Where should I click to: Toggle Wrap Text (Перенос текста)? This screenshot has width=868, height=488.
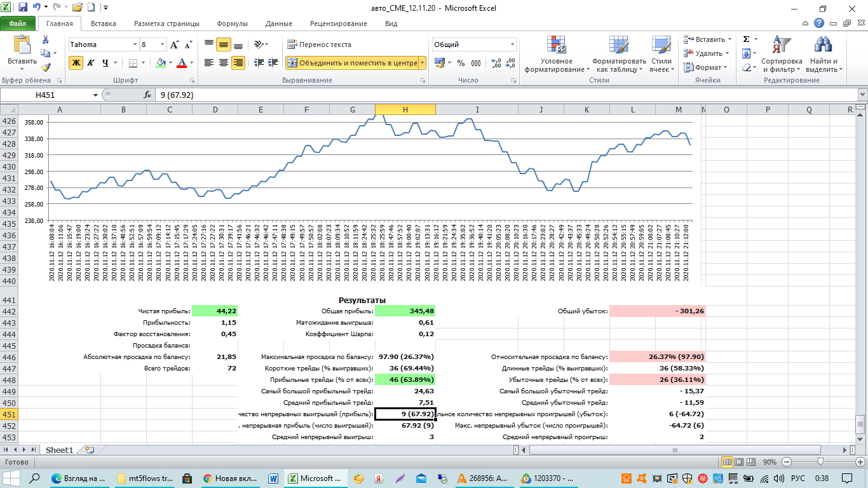(319, 44)
